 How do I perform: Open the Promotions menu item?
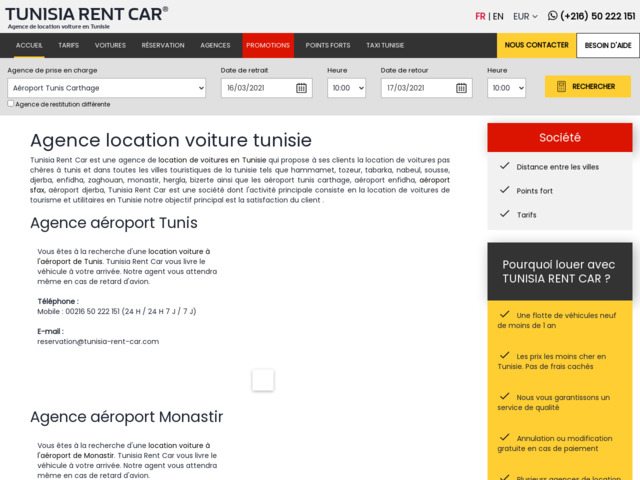[x=268, y=45]
